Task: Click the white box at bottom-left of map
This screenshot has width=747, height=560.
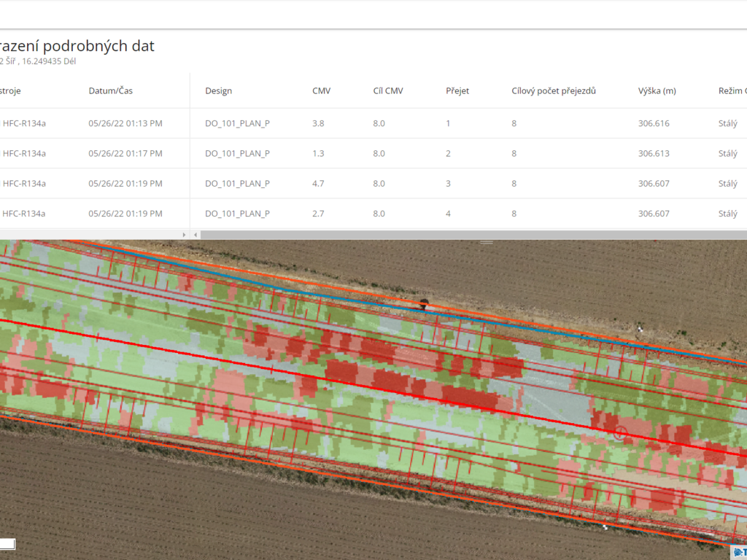Action: tap(7, 544)
